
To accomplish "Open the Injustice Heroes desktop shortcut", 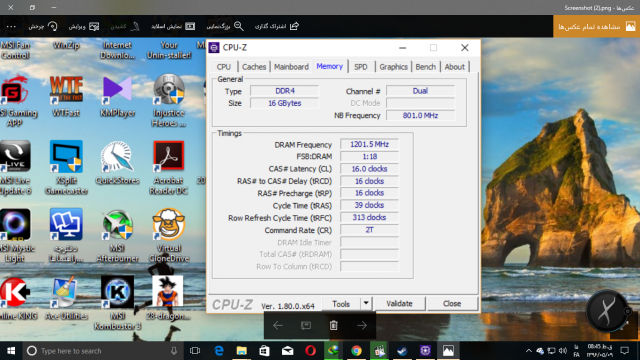I will (169, 101).
